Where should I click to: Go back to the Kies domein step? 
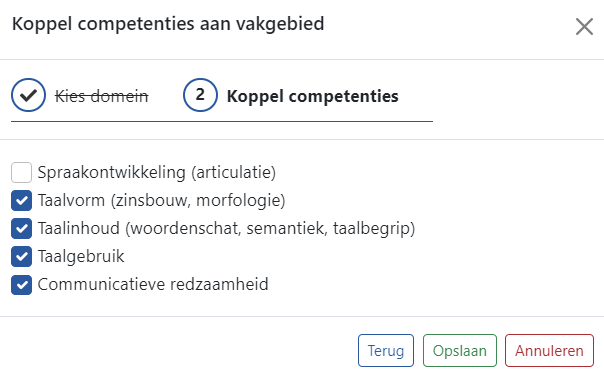coord(102,96)
